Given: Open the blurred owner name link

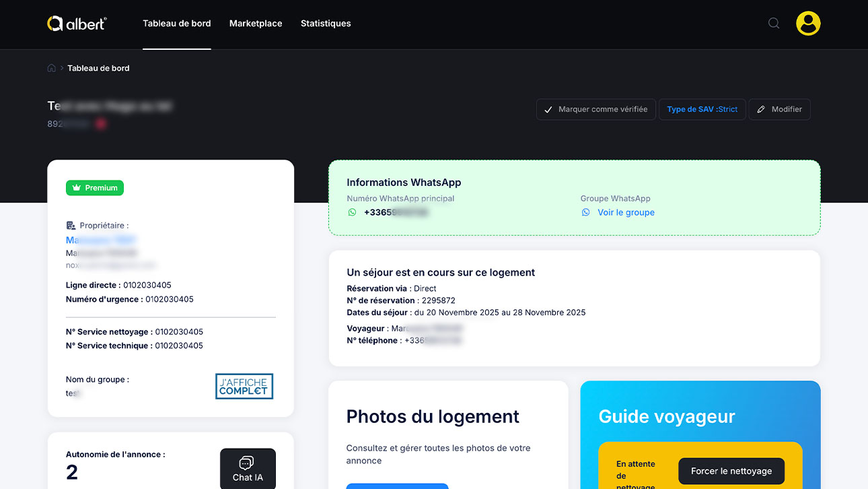Looking at the screenshot, I should [101, 240].
